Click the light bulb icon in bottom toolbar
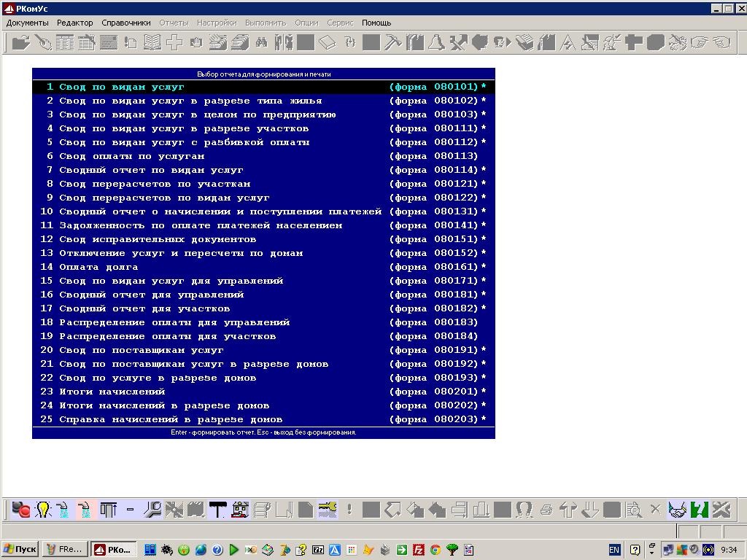The image size is (747, 560). tap(43, 509)
